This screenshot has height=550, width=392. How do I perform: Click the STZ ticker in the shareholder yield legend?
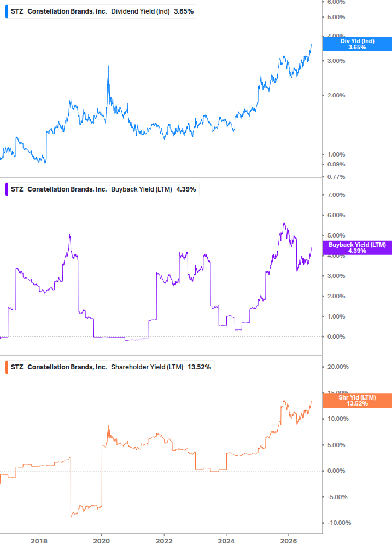tap(17, 367)
